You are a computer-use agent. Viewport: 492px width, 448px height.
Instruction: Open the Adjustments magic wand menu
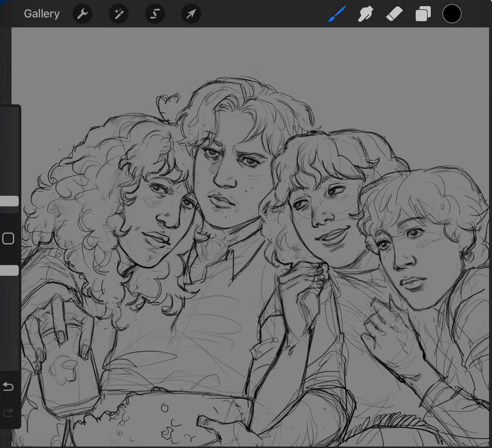coord(119,14)
